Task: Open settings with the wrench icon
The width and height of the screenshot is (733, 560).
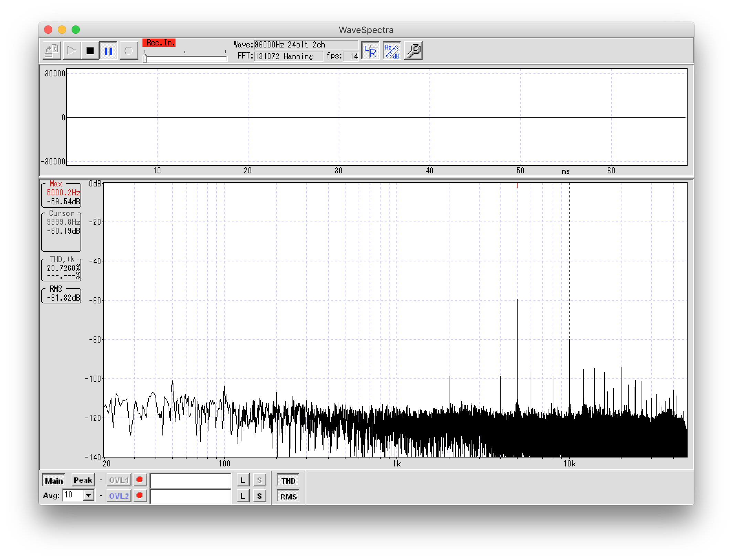Action: point(413,51)
